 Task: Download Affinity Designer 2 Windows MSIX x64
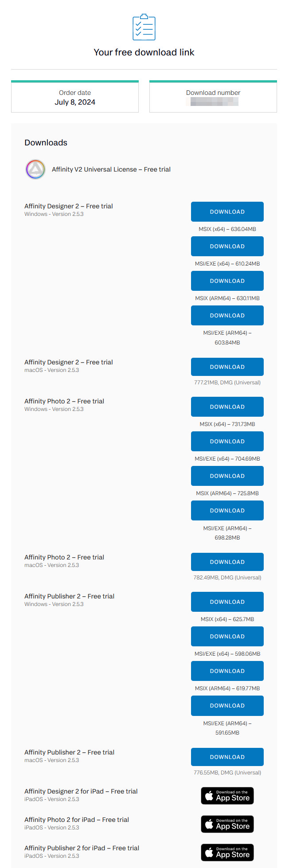pyautogui.click(x=227, y=212)
